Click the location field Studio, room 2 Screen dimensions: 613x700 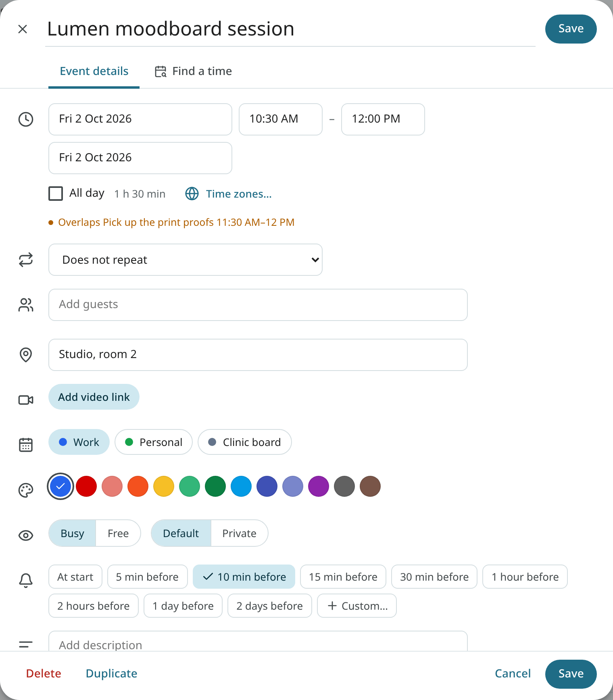click(258, 355)
